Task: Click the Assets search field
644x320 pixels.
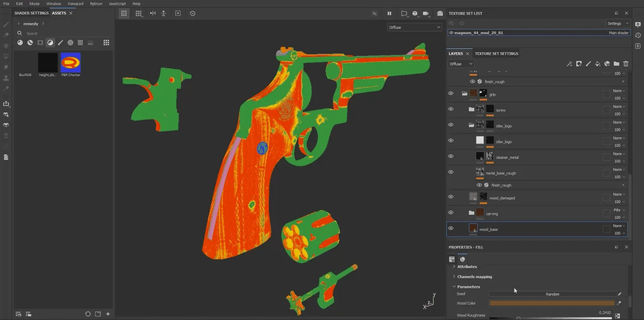Action: (64, 33)
